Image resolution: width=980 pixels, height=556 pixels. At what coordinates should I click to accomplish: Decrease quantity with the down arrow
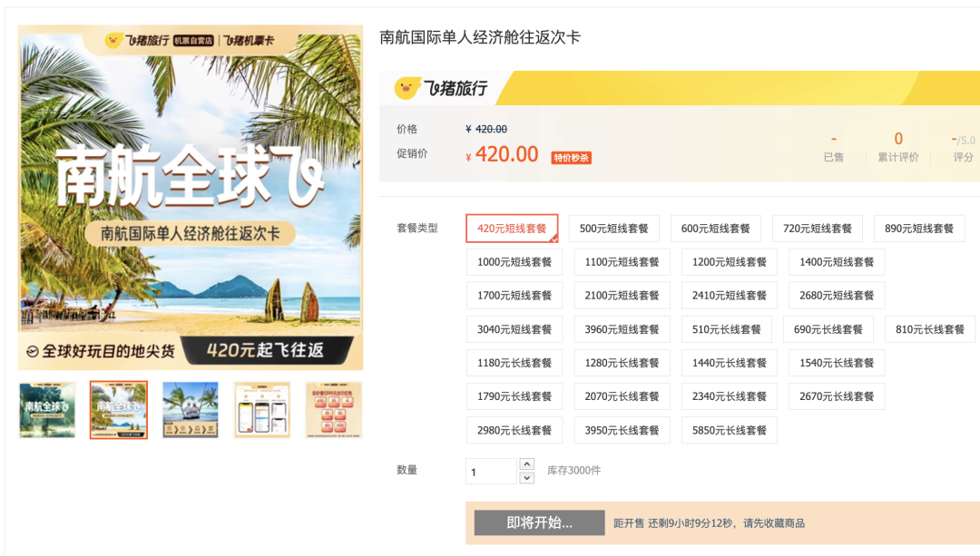point(527,478)
